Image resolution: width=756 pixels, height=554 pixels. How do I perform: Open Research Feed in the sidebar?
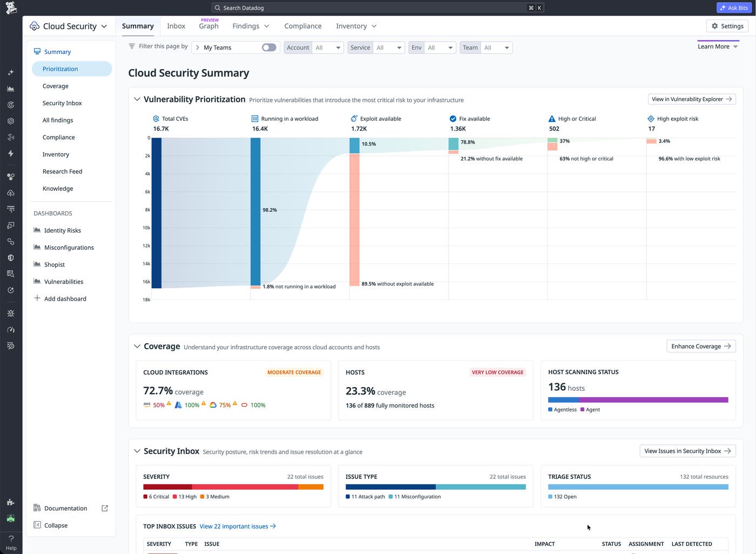click(x=63, y=172)
